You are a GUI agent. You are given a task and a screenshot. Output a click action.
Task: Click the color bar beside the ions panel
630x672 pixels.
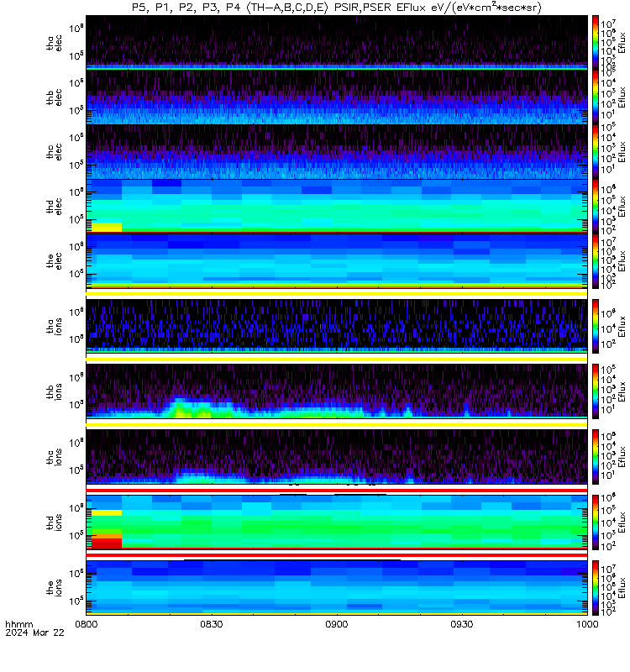pos(596,588)
